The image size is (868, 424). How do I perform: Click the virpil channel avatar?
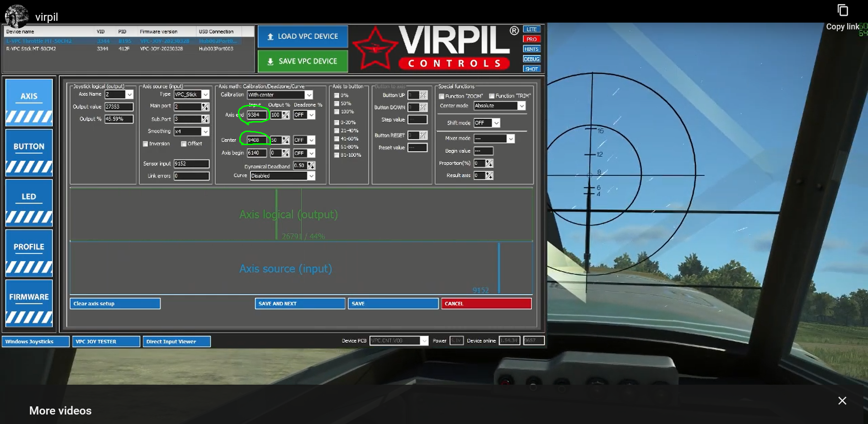click(x=17, y=16)
